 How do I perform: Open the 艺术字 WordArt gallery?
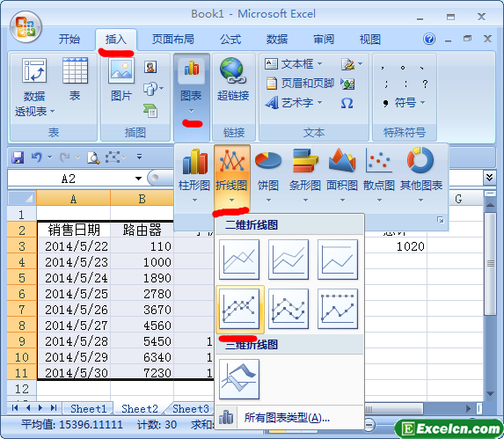point(293,103)
